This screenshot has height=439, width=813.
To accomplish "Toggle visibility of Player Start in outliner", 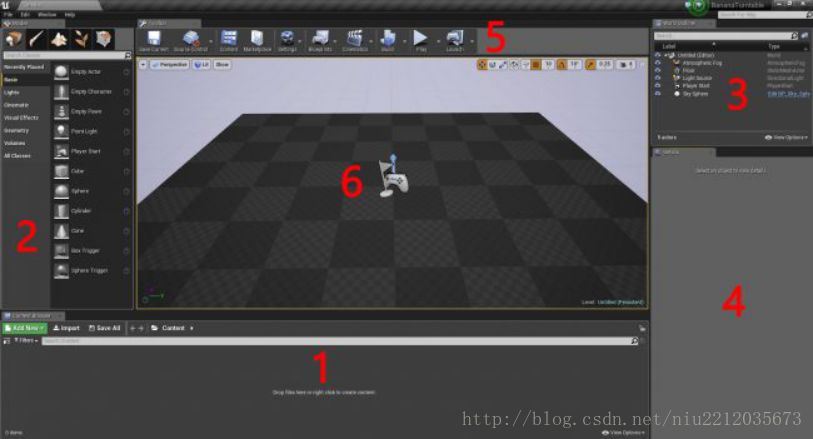I will pyautogui.click(x=658, y=86).
